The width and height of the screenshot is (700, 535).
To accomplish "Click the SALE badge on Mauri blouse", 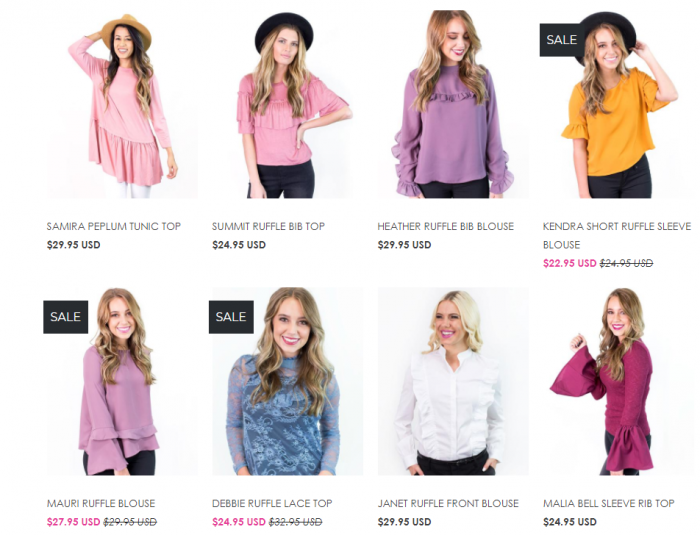I will tap(66, 317).
